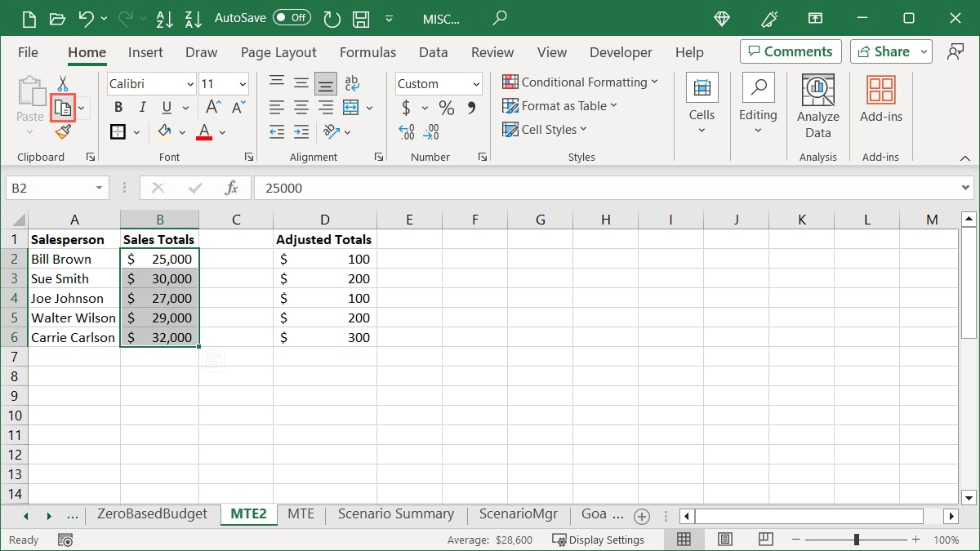The image size is (980, 551).
Task: Open Conditional Formatting
Action: pyautogui.click(x=581, y=82)
